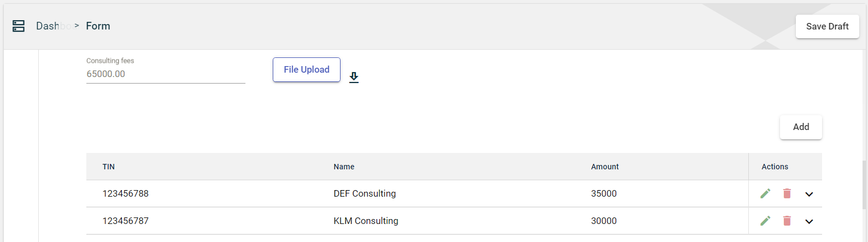Click the Amount column header
The width and height of the screenshot is (868, 242).
[x=605, y=167]
